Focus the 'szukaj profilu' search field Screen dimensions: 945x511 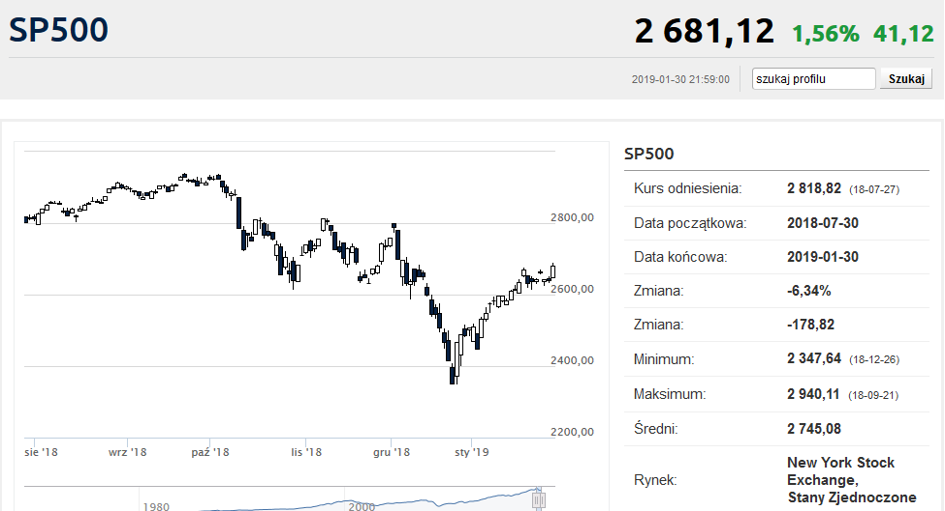tap(814, 79)
